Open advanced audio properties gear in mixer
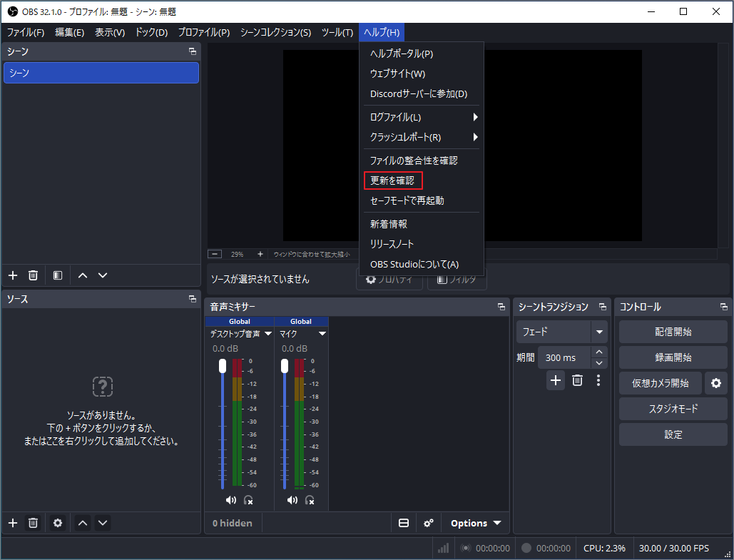This screenshot has width=734, height=560. point(428,523)
